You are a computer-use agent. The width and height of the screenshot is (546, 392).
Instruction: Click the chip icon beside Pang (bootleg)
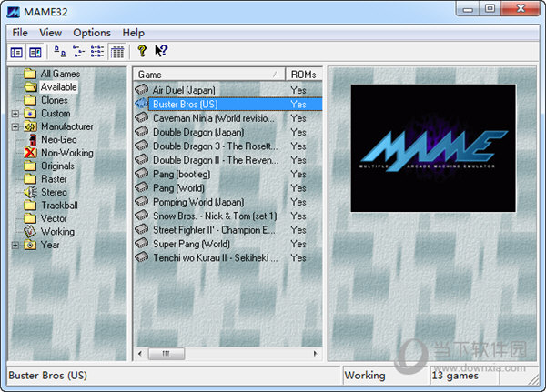tap(141, 174)
